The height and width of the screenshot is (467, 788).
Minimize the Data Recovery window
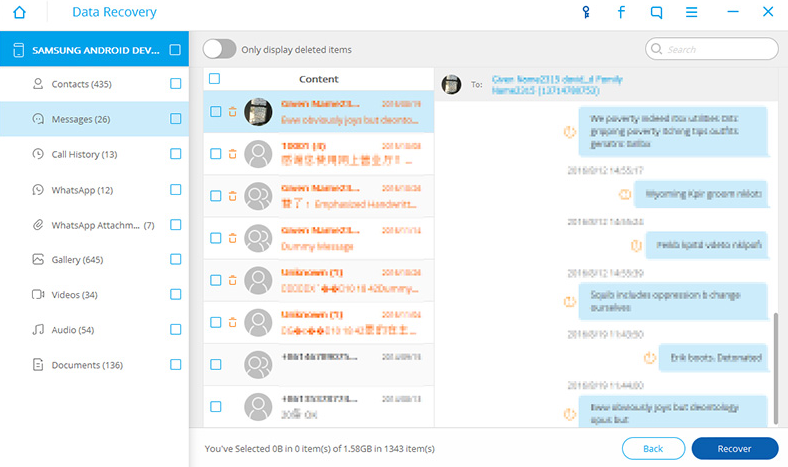coord(733,12)
